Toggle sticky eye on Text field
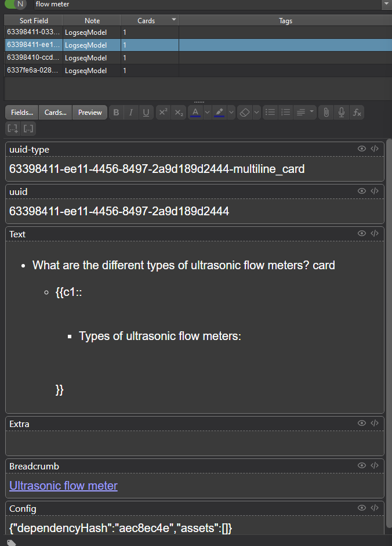The image size is (392, 546). 362,233
